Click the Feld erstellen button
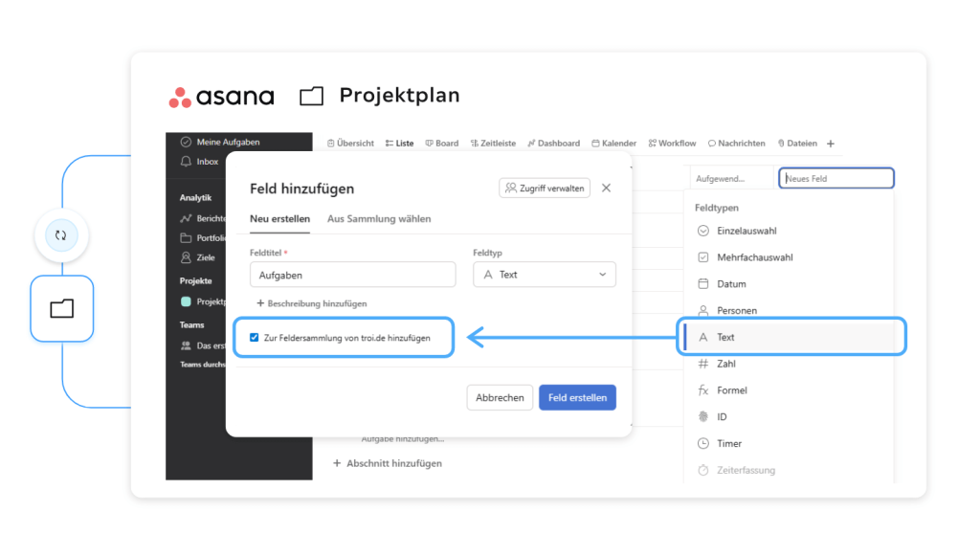This screenshot has width=980, height=534. click(x=577, y=398)
